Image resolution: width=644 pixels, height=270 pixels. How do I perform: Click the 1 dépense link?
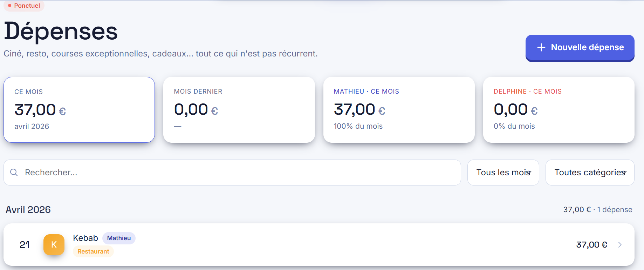click(x=614, y=209)
